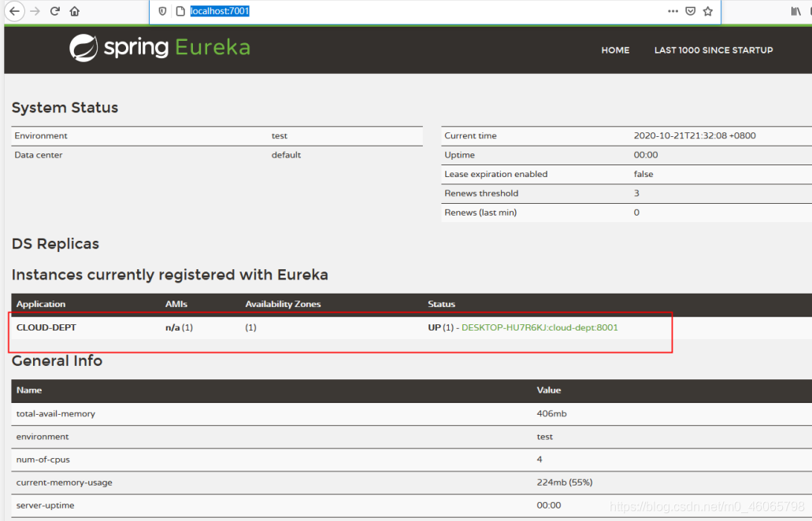Click the browser forward arrow button
Image resolution: width=812 pixels, height=521 pixels.
[x=35, y=11]
